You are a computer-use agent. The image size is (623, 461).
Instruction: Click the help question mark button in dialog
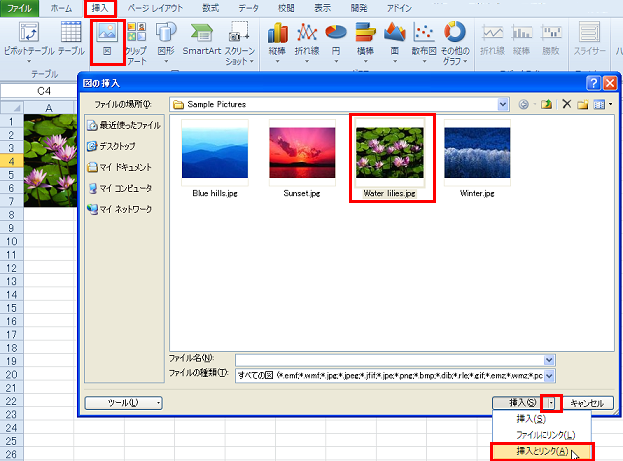(594, 84)
